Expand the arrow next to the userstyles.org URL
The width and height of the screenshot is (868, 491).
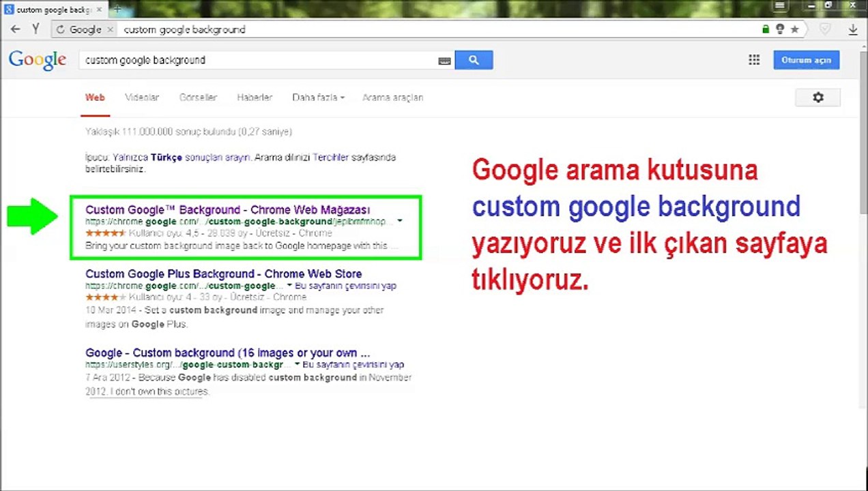click(x=297, y=365)
